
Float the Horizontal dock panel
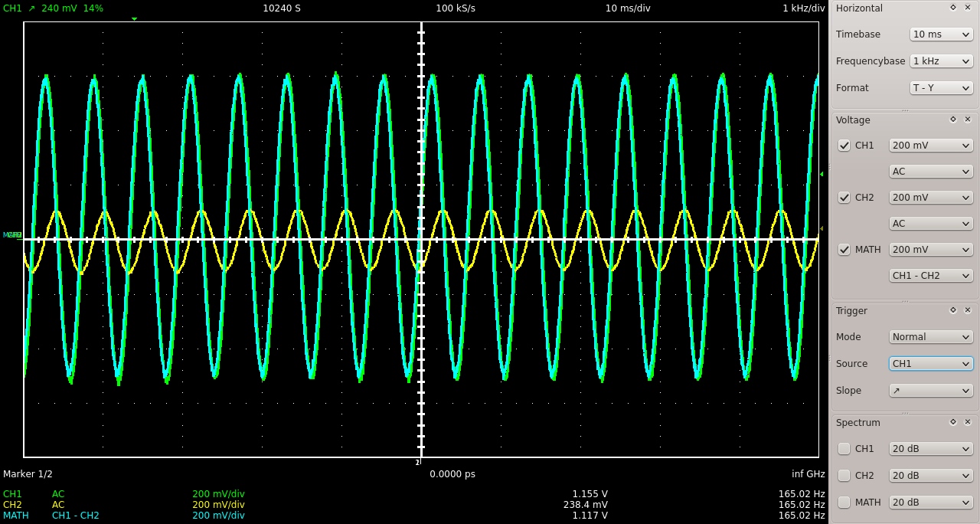pyautogui.click(x=953, y=8)
